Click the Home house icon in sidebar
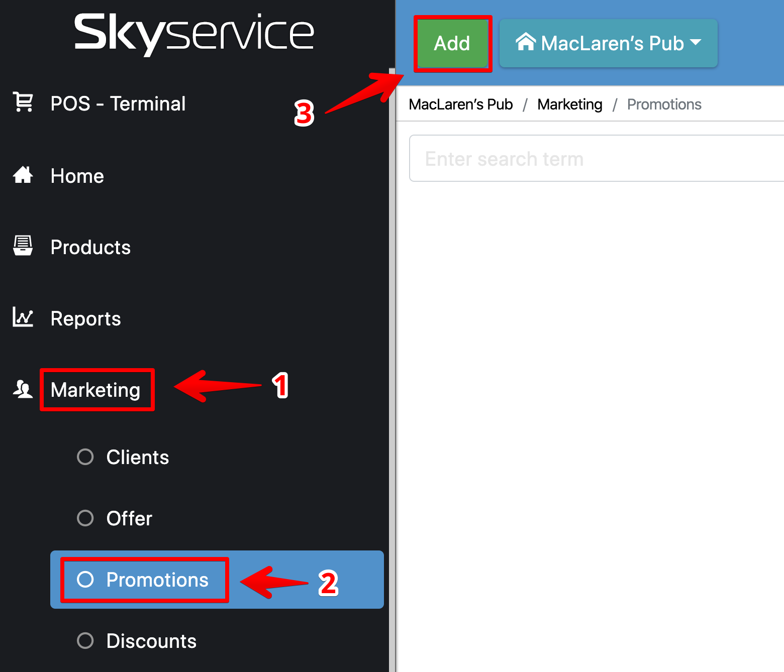 coord(23,175)
